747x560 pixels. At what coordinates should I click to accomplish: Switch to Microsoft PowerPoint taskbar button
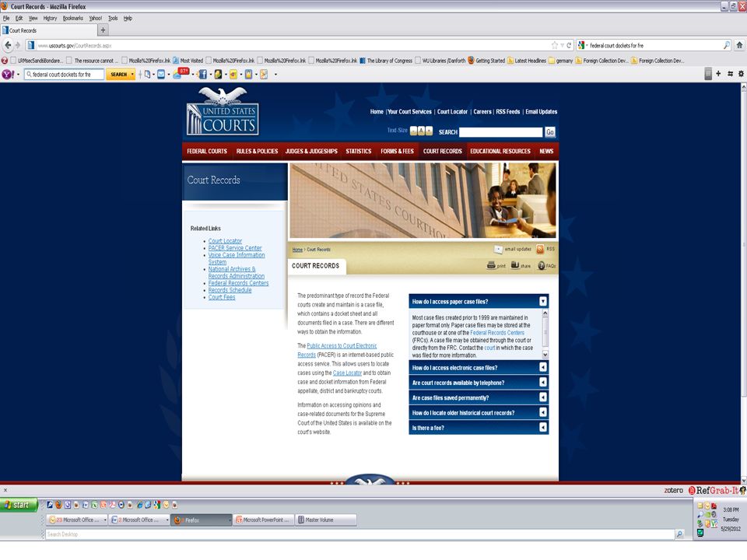pyautogui.click(x=262, y=520)
